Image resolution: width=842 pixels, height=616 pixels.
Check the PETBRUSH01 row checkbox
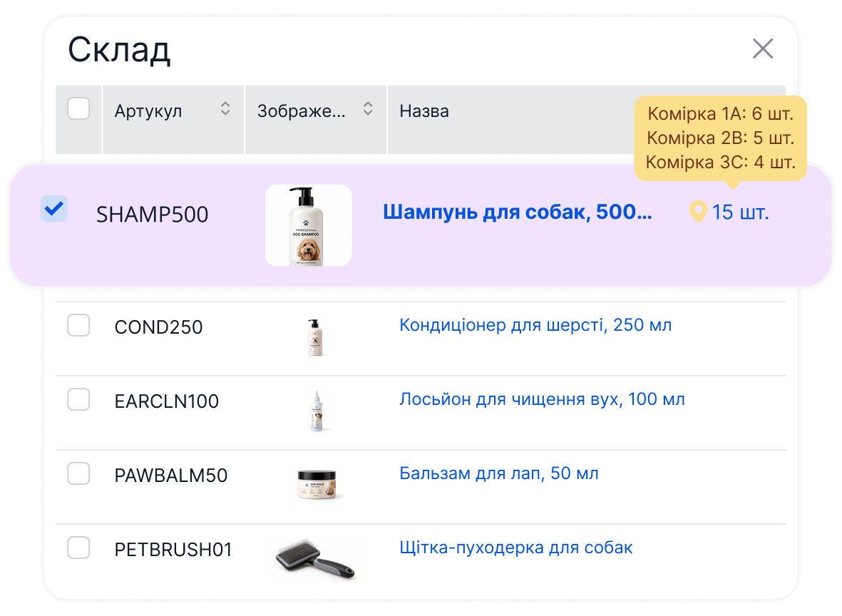click(x=78, y=548)
